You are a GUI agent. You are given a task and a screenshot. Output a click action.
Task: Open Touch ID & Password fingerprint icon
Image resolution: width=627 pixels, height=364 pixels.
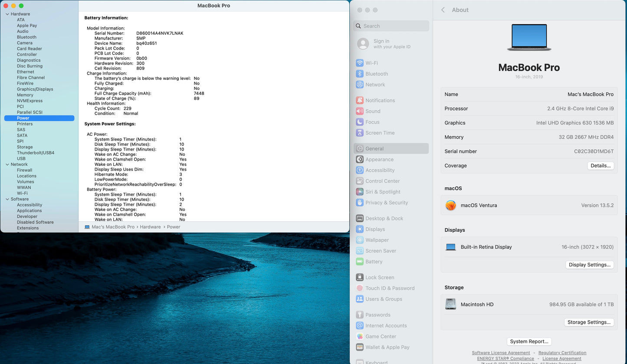pyautogui.click(x=359, y=288)
